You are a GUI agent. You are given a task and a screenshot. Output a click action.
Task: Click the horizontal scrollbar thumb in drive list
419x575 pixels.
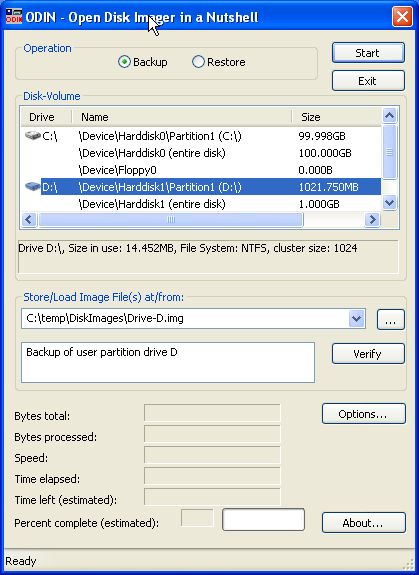[171, 220]
